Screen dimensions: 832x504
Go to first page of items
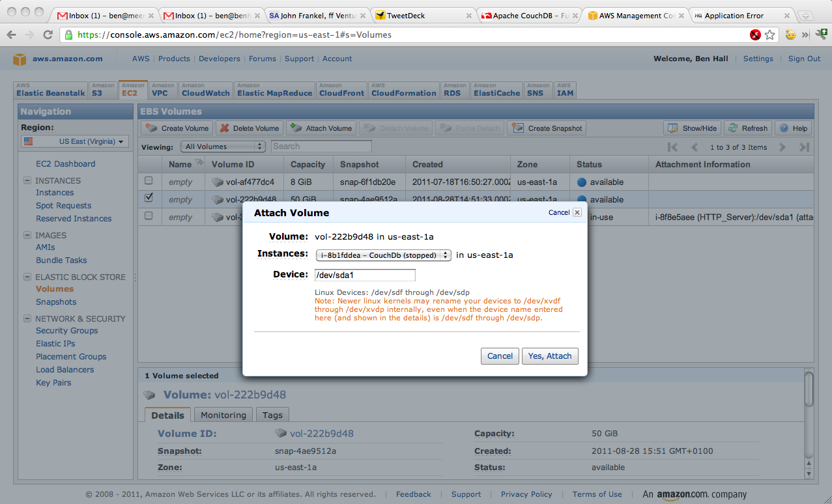673,147
